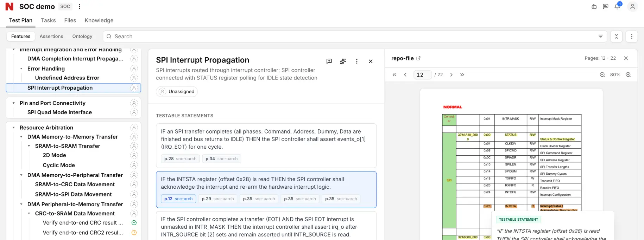Open p.34 soc-uarch reference
Viewport: 644px width, 240px height.
tap(221, 159)
